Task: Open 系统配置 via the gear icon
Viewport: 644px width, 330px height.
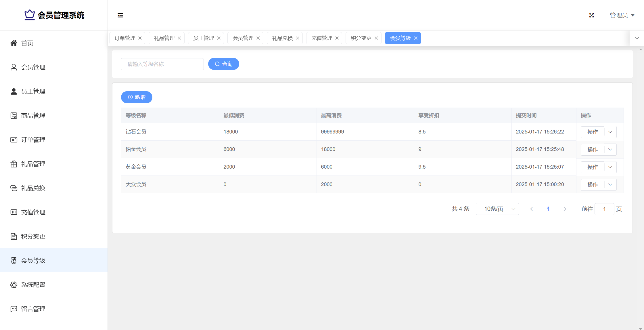Action: coord(14,285)
